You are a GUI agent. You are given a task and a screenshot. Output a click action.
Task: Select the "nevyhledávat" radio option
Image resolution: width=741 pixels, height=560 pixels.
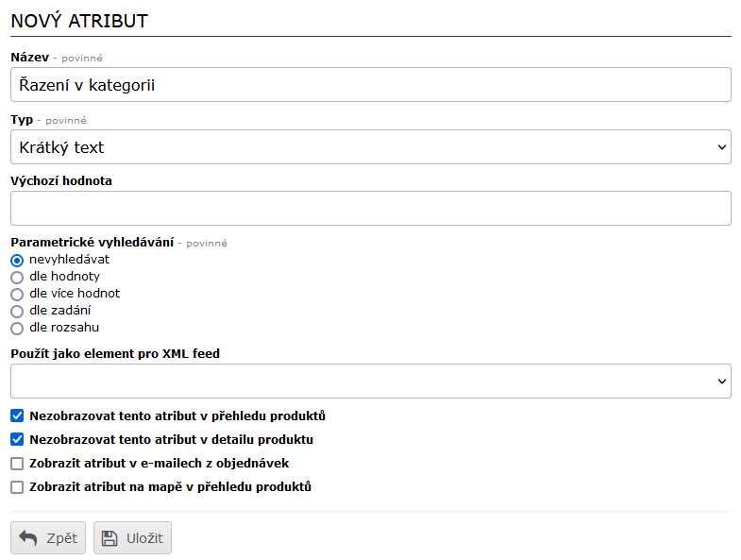17,260
